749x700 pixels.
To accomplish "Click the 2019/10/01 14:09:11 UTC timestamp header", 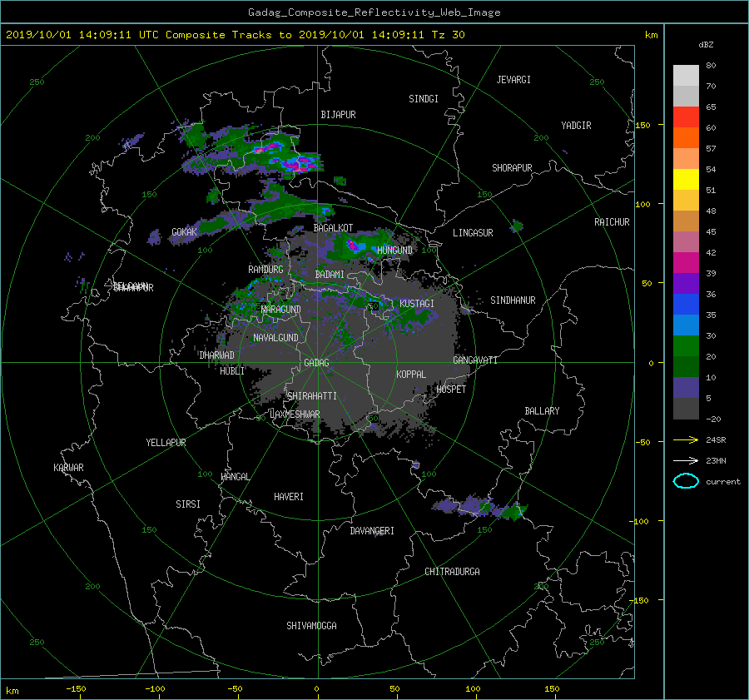I will pos(235,35).
